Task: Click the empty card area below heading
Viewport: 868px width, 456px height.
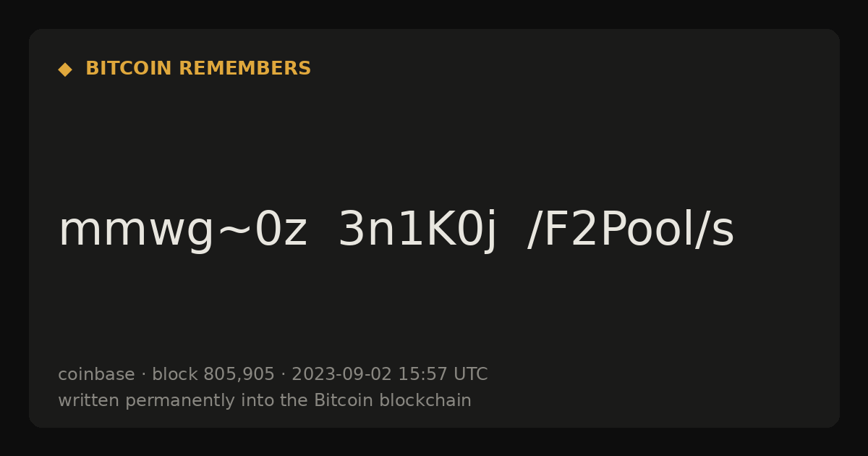Action: coord(434,138)
